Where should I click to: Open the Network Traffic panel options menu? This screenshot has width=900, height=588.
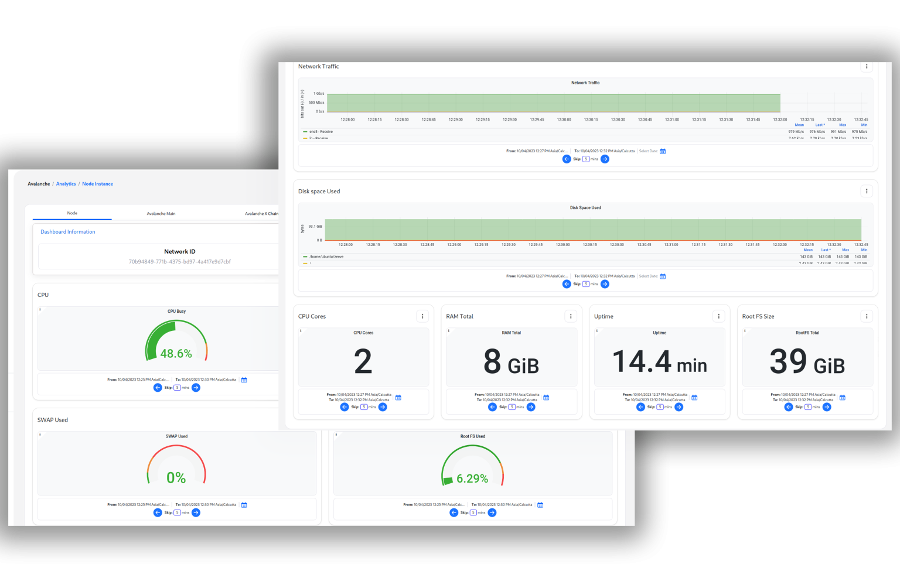[x=867, y=66]
